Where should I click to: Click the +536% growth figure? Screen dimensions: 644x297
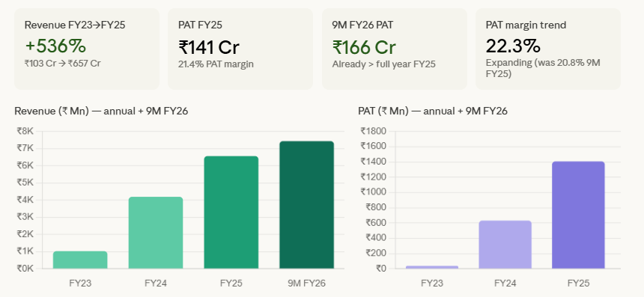(55, 46)
